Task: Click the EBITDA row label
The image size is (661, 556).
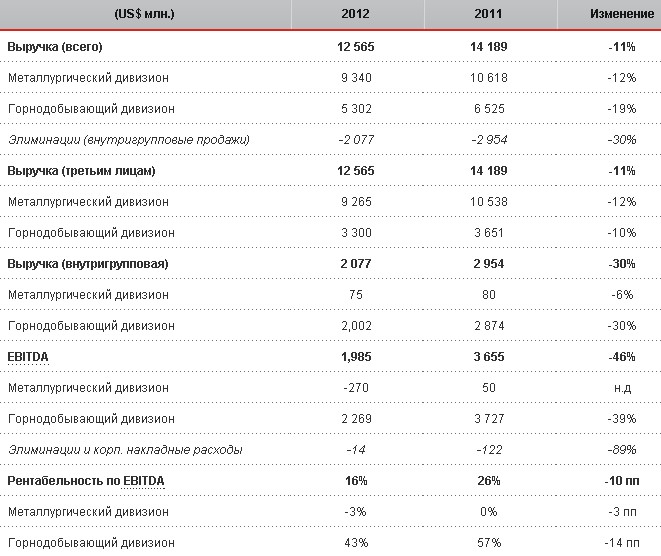Action: (x=28, y=357)
